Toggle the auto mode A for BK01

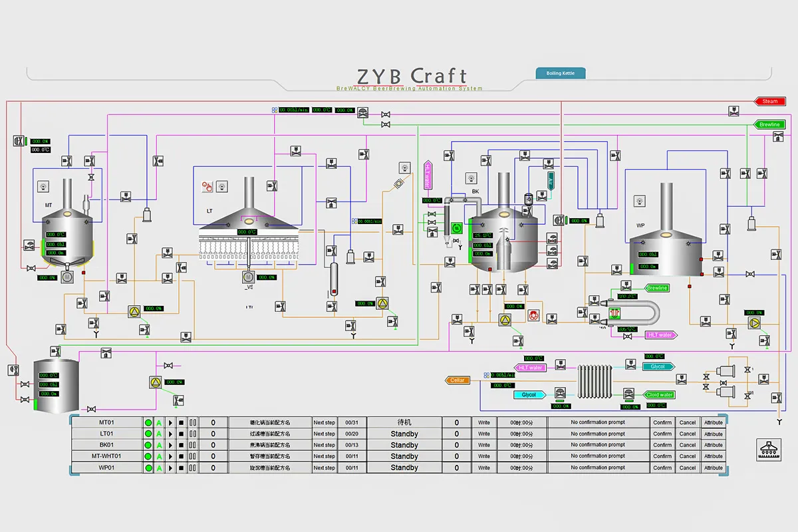pyautogui.click(x=159, y=445)
